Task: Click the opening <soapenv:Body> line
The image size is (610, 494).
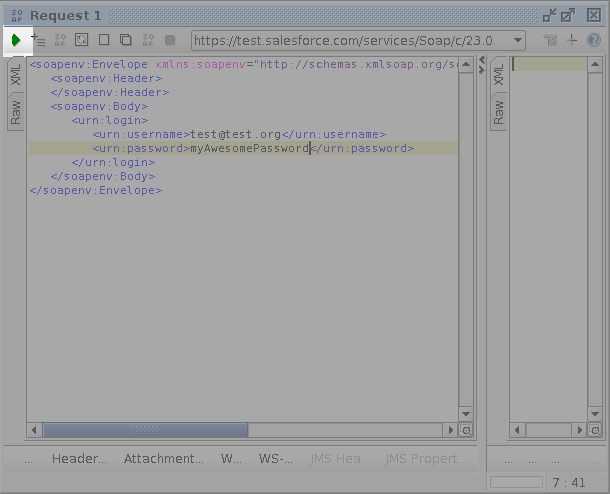Action: coord(99,106)
